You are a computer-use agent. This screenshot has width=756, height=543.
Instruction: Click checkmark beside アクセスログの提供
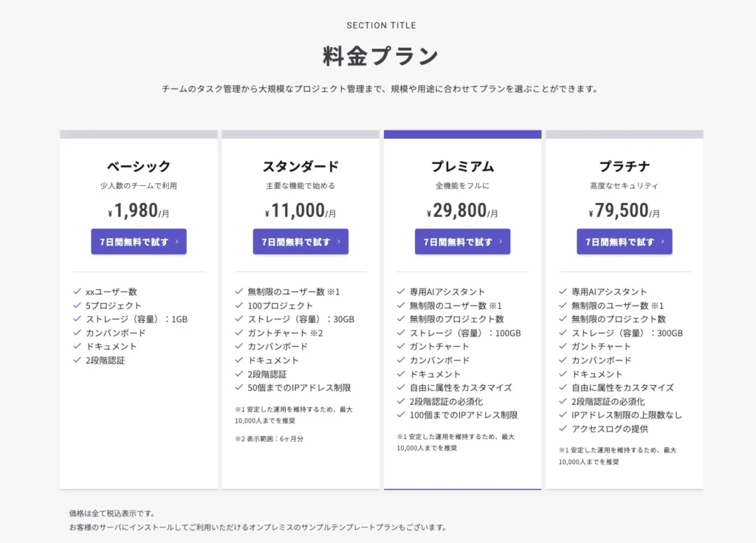(563, 429)
